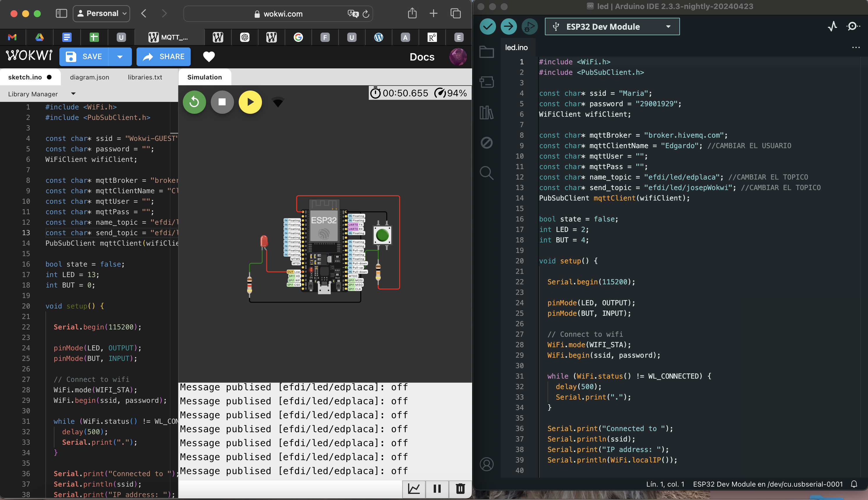Screen dimensions: 868x500
Task: Upload sketch with arrow button
Action: click(509, 26)
